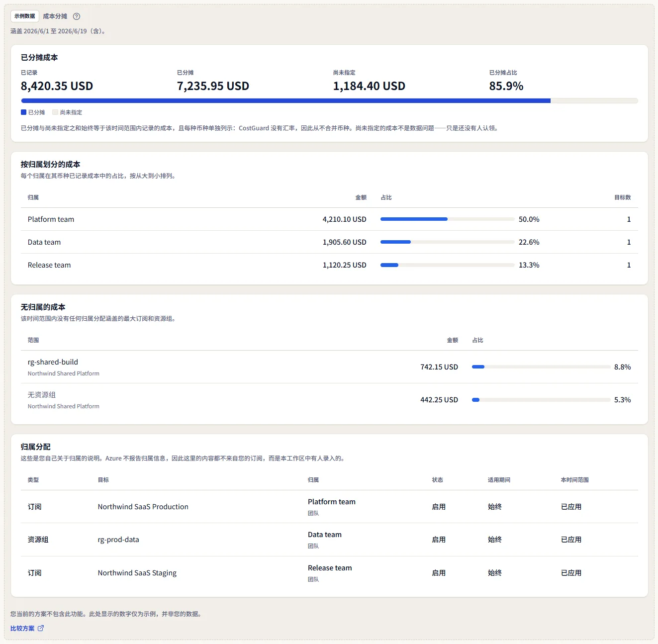Open the external link icon next to 比较方案
Image resolution: width=658 pixels, height=644 pixels.
pos(41,628)
